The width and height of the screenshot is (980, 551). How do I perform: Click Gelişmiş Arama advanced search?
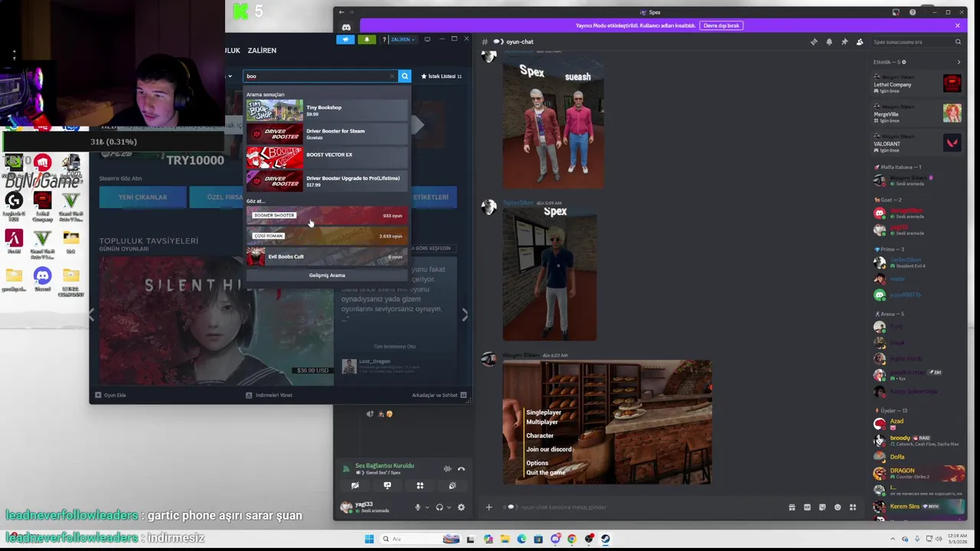(327, 275)
